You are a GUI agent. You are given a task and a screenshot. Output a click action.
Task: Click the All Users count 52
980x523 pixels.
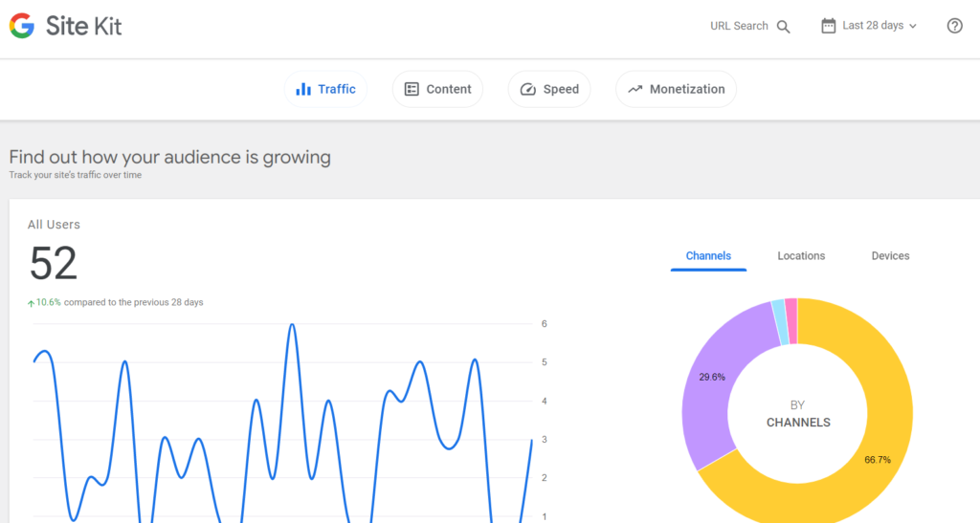tap(54, 263)
